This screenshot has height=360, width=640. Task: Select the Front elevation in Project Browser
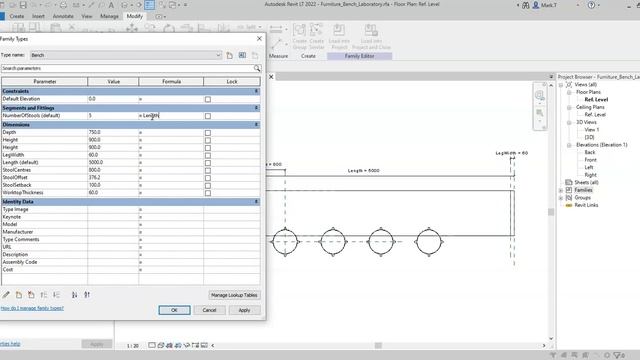pyautogui.click(x=590, y=160)
